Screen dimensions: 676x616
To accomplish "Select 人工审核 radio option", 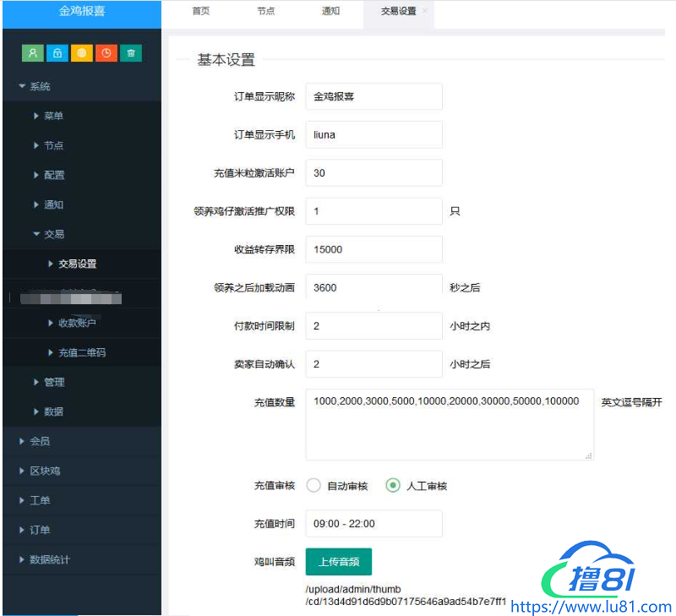I will [393, 486].
